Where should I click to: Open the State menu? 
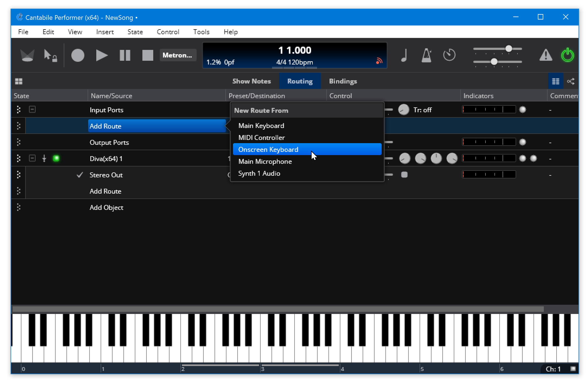click(x=135, y=32)
